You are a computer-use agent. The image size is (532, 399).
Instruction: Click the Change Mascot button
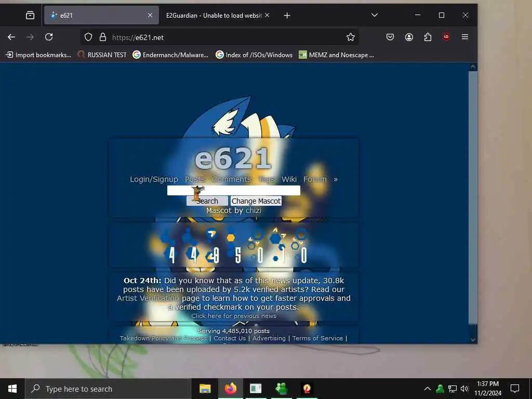[256, 201]
